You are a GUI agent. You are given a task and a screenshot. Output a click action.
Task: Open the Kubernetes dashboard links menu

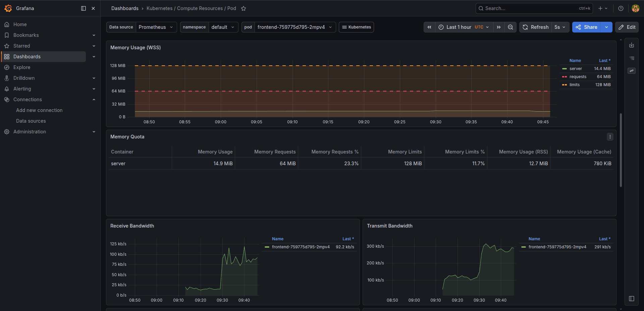[356, 27]
